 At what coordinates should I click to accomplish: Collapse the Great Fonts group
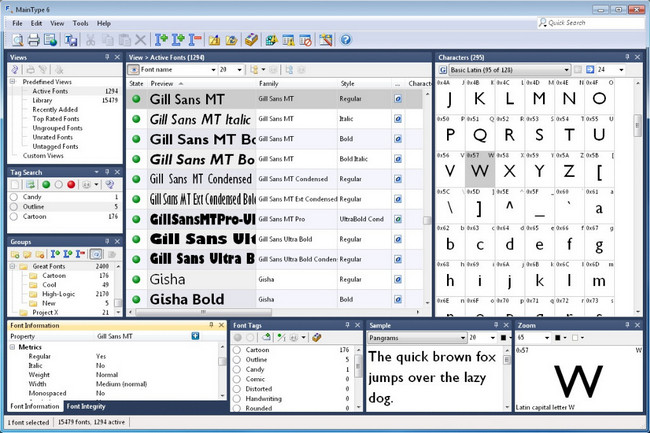tap(12, 266)
